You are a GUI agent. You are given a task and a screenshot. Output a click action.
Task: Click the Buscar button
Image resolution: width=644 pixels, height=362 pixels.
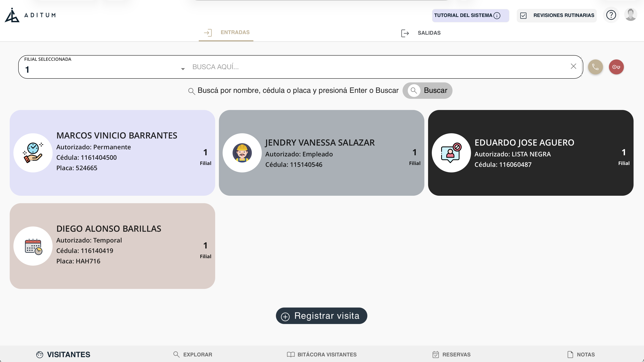(x=428, y=91)
